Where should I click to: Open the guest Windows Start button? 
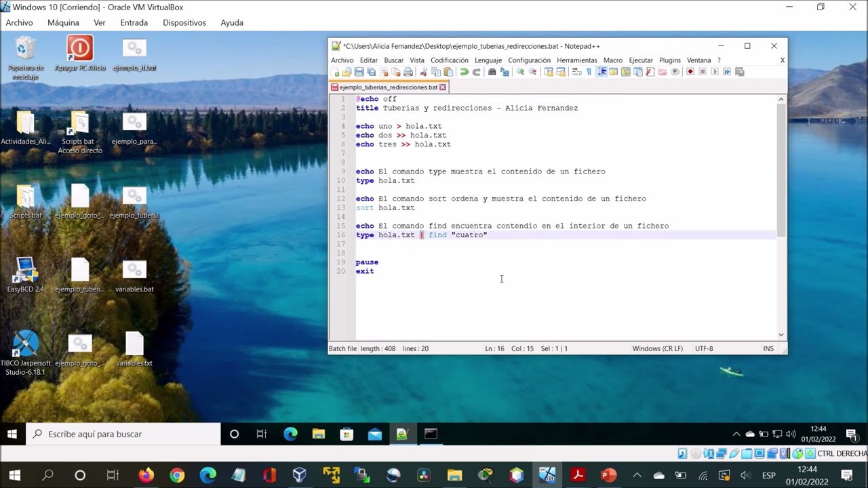click(12, 434)
